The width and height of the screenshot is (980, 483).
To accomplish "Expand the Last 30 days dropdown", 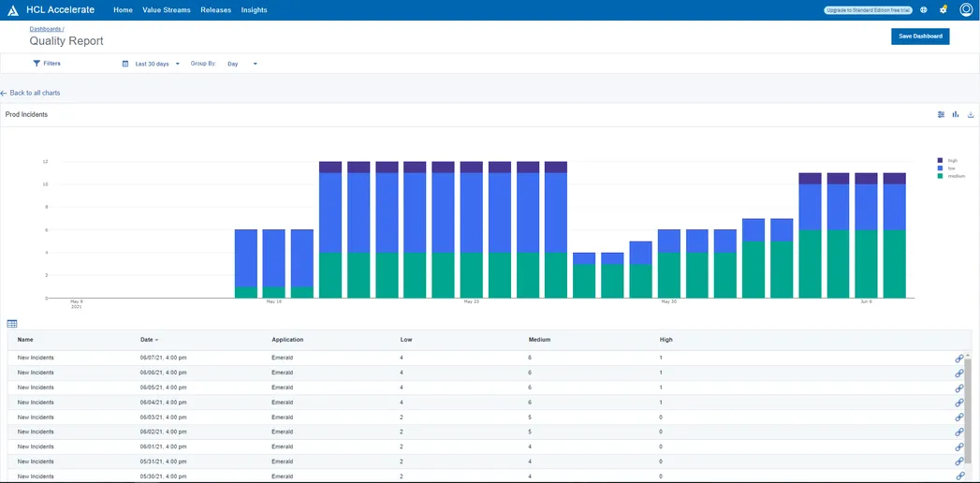I will (x=152, y=64).
